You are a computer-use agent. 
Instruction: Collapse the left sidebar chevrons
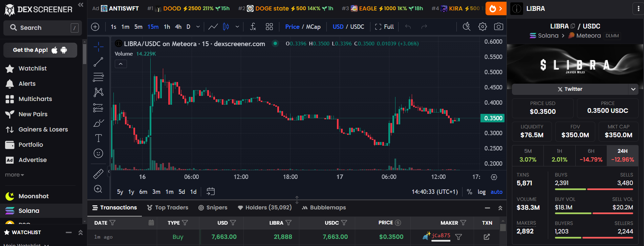[x=81, y=5]
